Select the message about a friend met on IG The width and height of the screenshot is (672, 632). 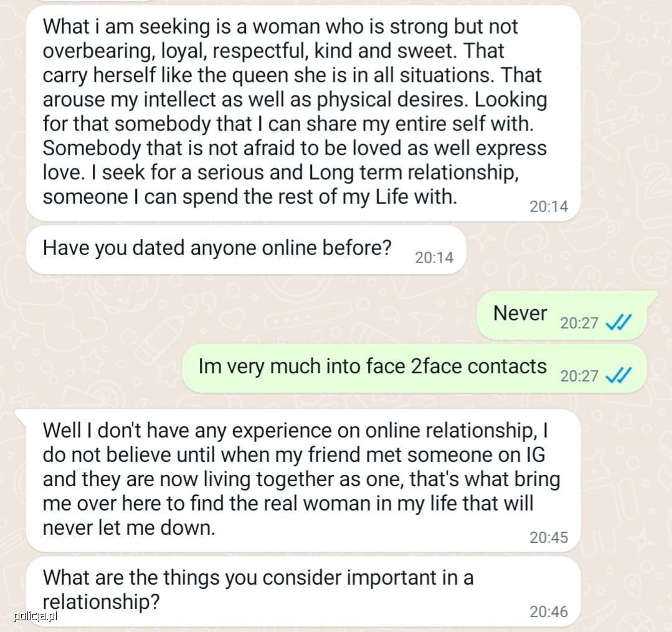coord(298,481)
